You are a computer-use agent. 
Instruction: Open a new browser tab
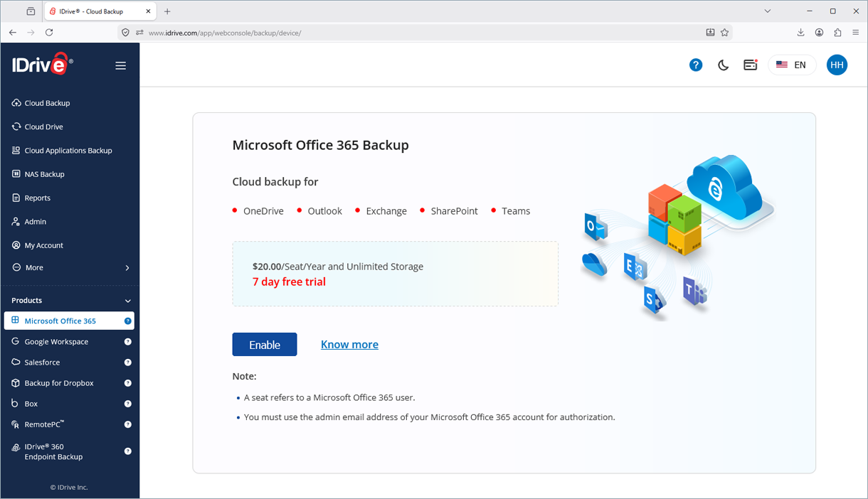[167, 11]
